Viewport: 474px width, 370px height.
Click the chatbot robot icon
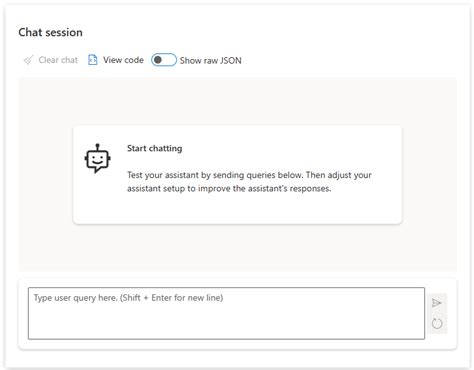click(97, 158)
